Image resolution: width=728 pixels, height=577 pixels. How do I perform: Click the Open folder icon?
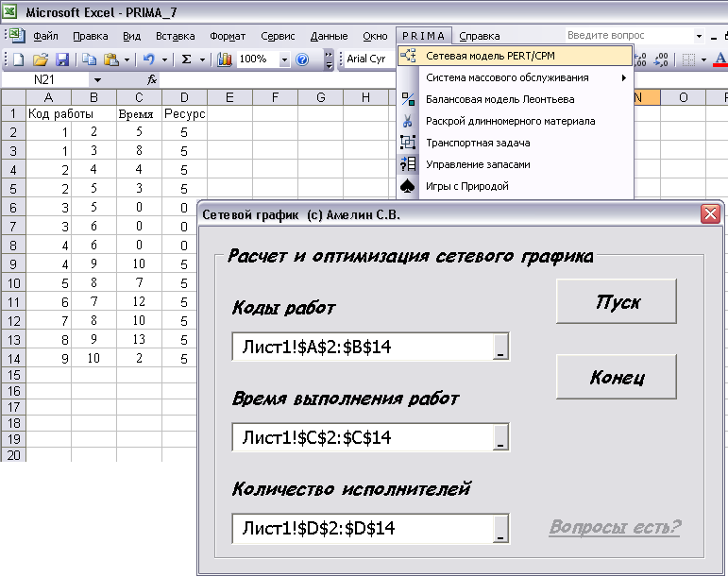coord(41,59)
